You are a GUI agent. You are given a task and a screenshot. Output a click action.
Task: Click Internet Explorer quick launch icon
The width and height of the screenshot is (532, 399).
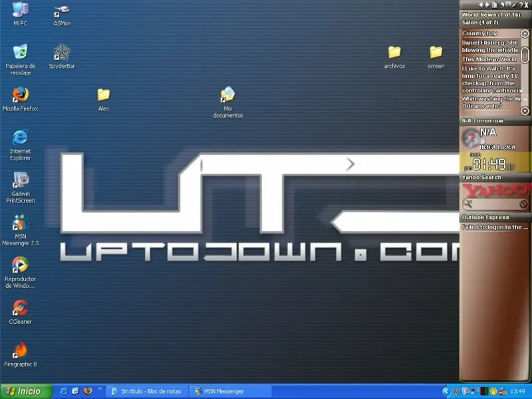63,391
